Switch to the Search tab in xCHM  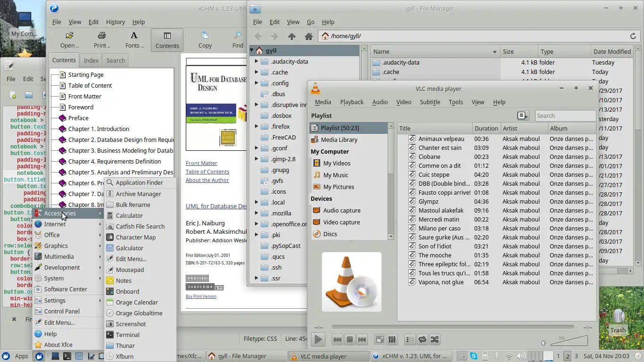point(116,60)
